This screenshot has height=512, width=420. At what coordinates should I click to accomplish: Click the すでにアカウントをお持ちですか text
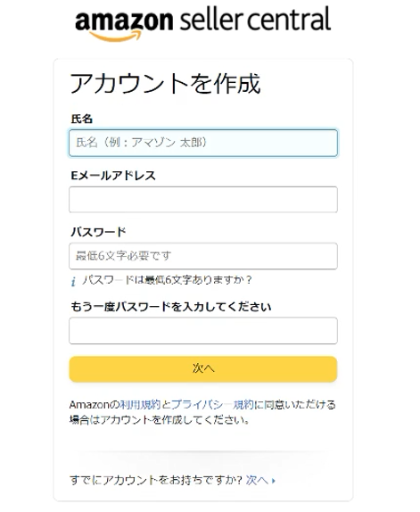click(x=156, y=480)
